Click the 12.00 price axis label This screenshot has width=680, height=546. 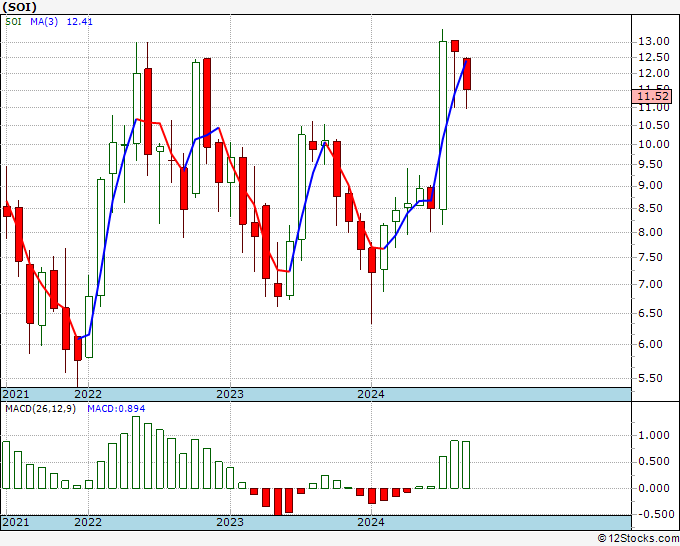click(654, 73)
